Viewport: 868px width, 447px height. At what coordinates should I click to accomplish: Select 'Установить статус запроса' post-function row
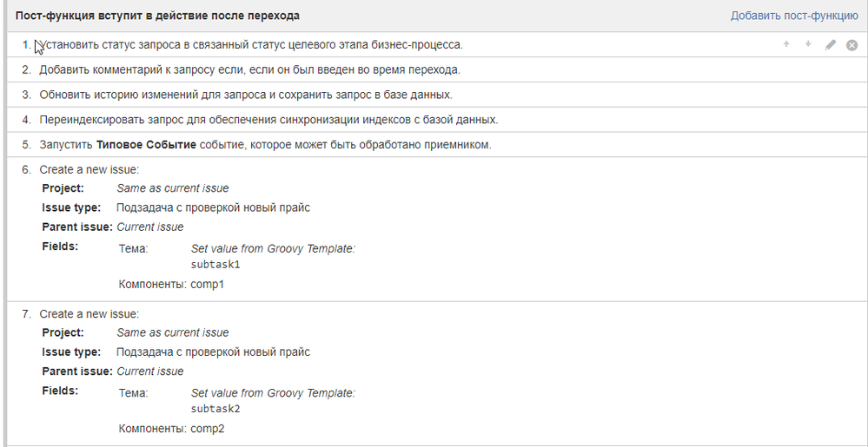434,45
